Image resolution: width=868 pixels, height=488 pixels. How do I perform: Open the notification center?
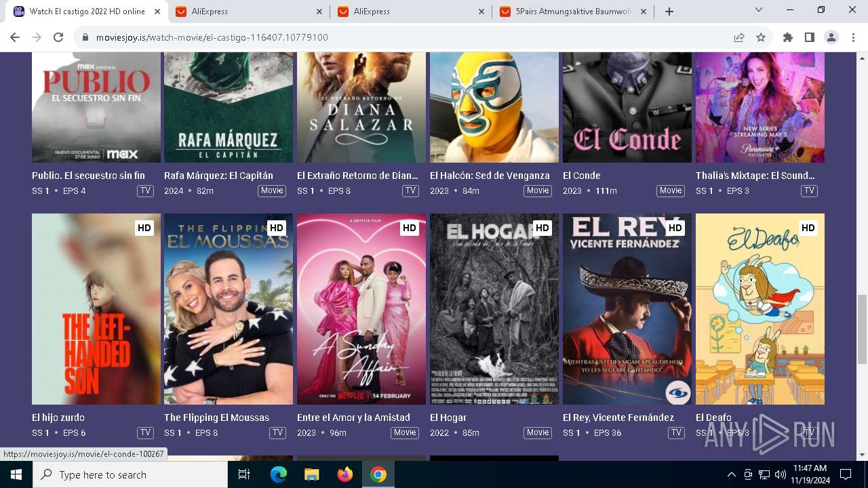click(846, 474)
